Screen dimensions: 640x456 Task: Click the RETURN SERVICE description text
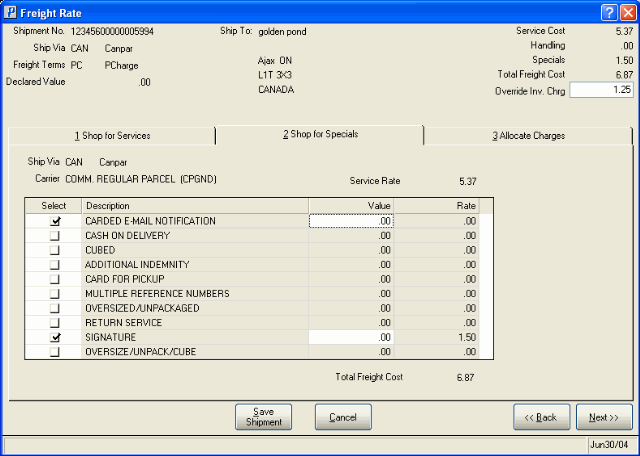[x=123, y=323]
